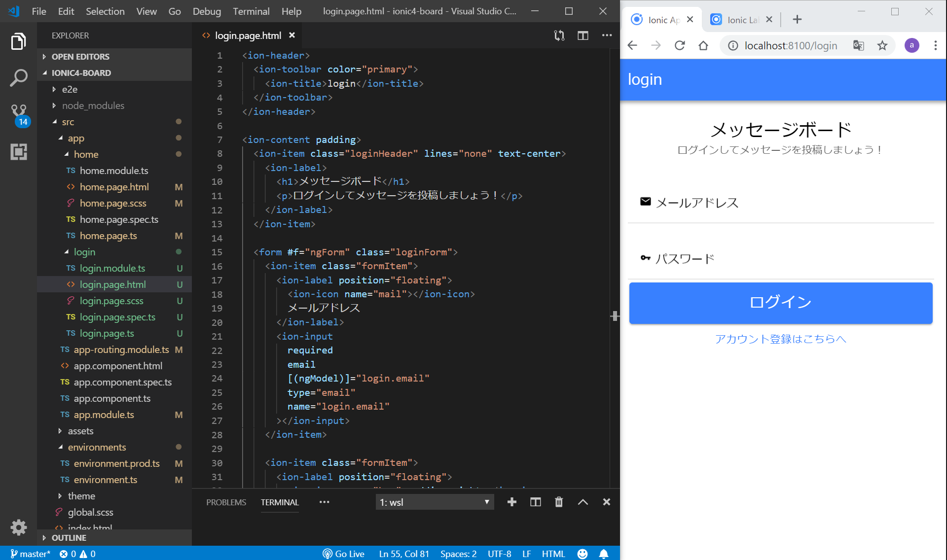Click Go Live in the status bar
Screen dimensions: 947x560
point(344,554)
